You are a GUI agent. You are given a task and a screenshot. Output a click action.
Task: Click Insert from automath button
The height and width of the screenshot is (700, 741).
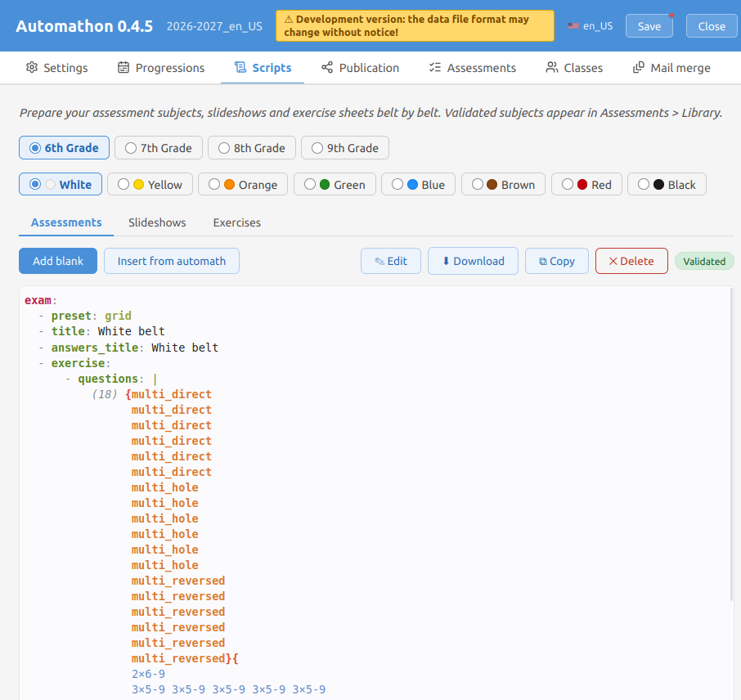172,261
